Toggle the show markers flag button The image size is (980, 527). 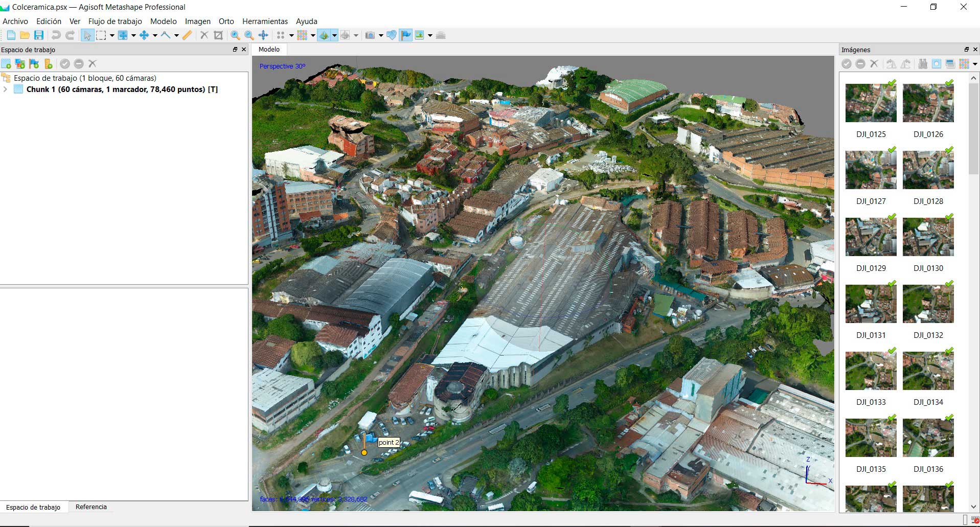[406, 35]
